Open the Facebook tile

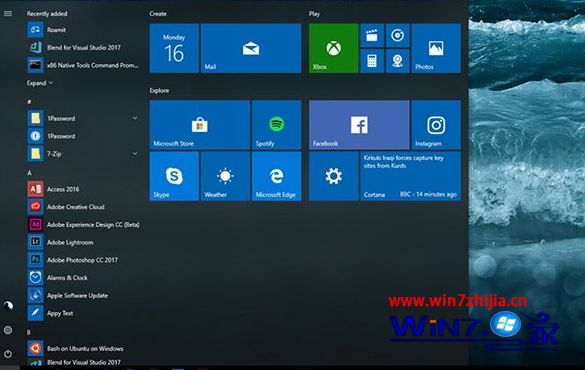359,125
